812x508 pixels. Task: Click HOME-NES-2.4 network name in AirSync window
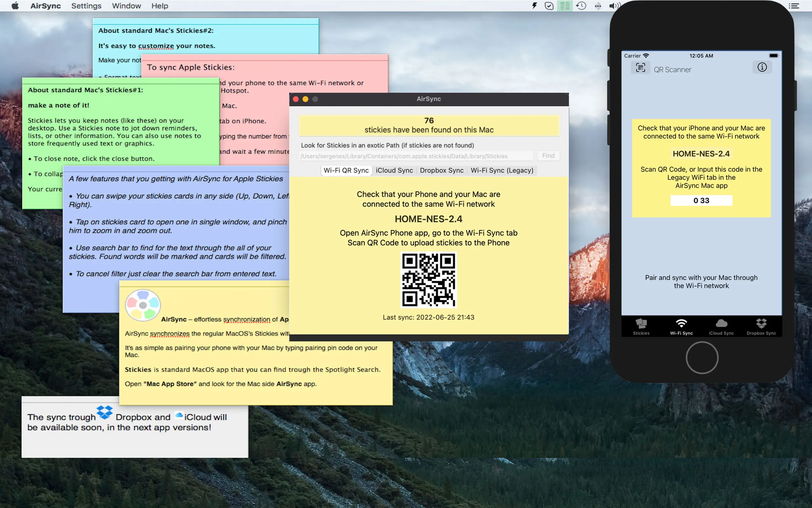coord(429,219)
